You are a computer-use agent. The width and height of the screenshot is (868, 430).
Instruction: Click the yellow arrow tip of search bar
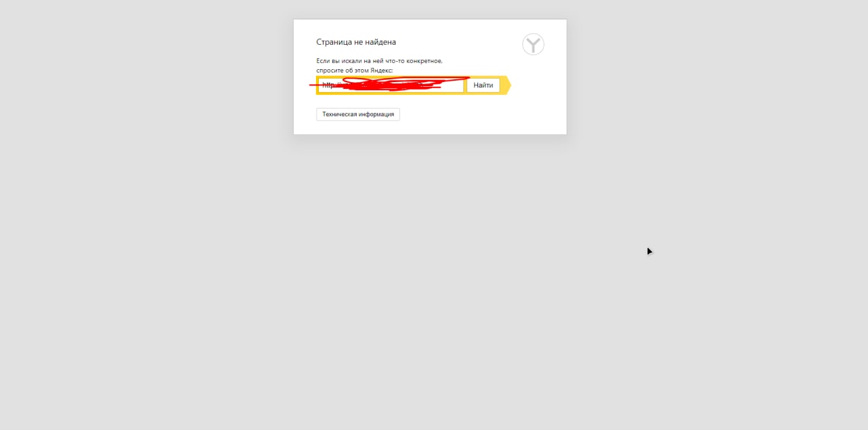(x=507, y=85)
